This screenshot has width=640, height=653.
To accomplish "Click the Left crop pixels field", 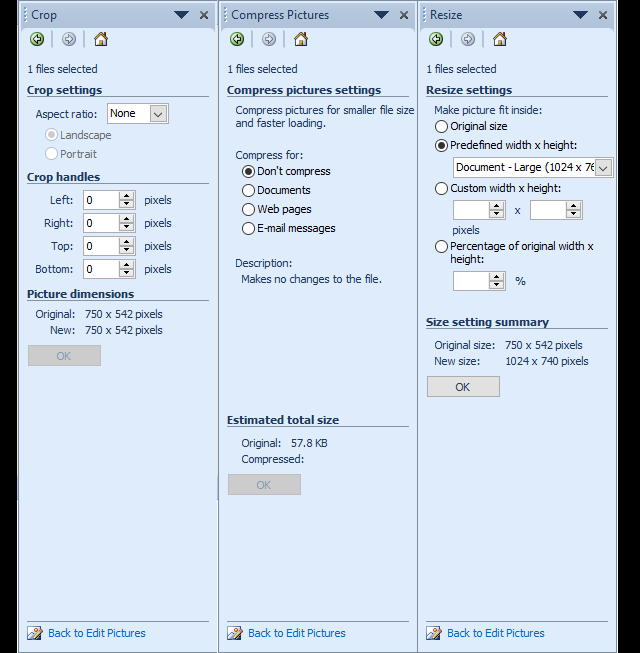I will [101, 200].
